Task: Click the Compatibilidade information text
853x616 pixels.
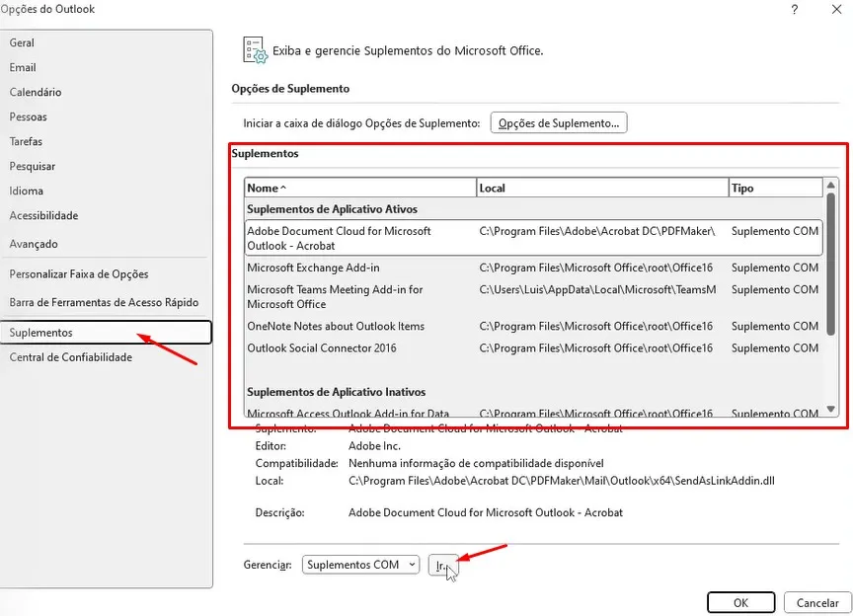Action: coord(476,464)
